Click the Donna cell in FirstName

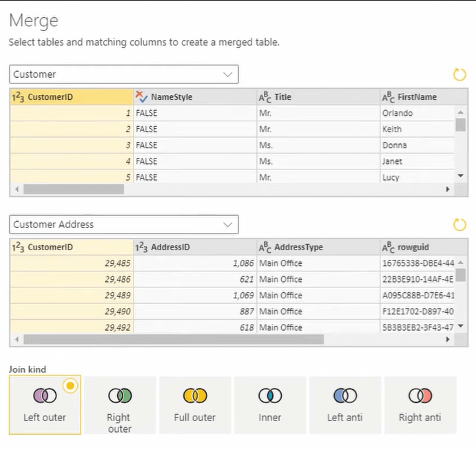417,145
